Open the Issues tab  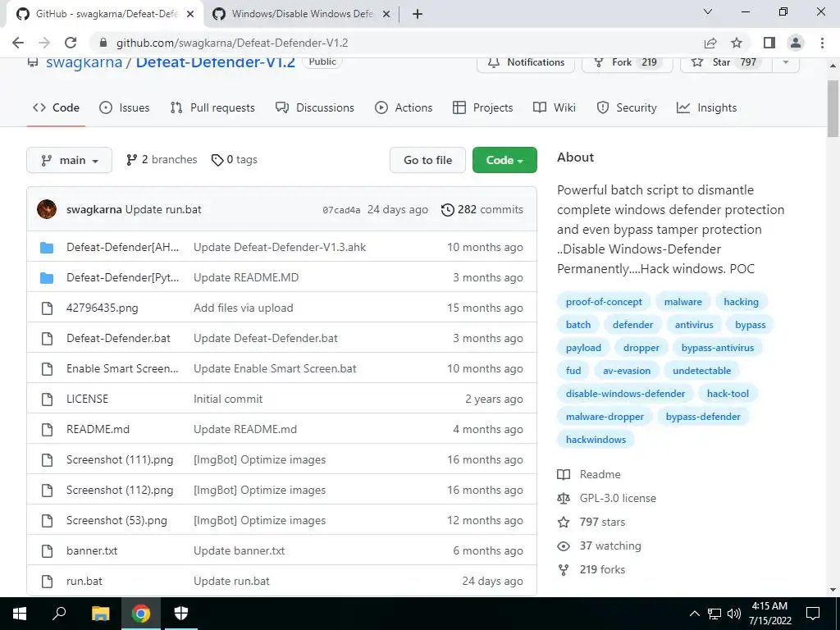click(x=125, y=107)
